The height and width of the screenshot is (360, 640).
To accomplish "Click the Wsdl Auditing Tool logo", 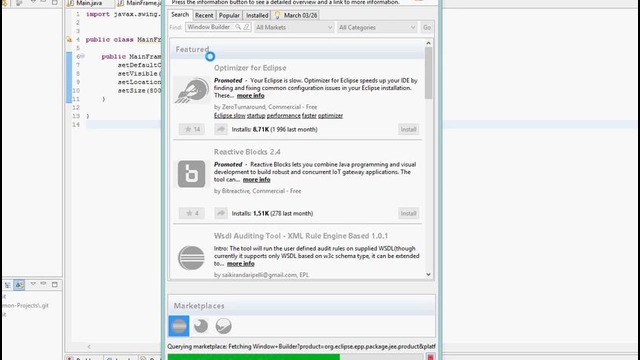I will point(191,258).
